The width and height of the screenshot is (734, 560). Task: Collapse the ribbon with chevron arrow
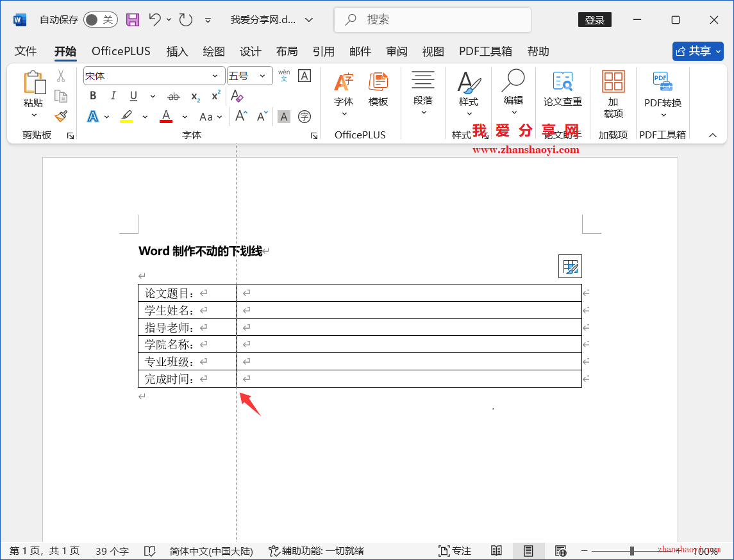pos(712,135)
